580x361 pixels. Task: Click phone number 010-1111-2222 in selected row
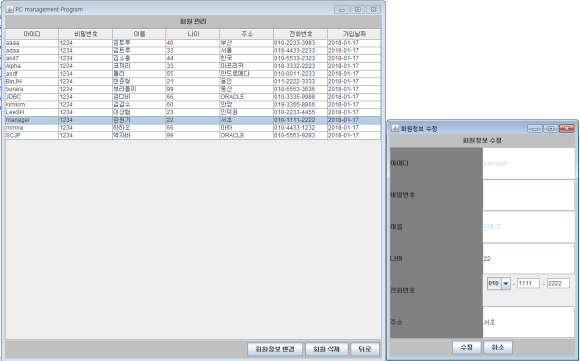tap(300, 120)
